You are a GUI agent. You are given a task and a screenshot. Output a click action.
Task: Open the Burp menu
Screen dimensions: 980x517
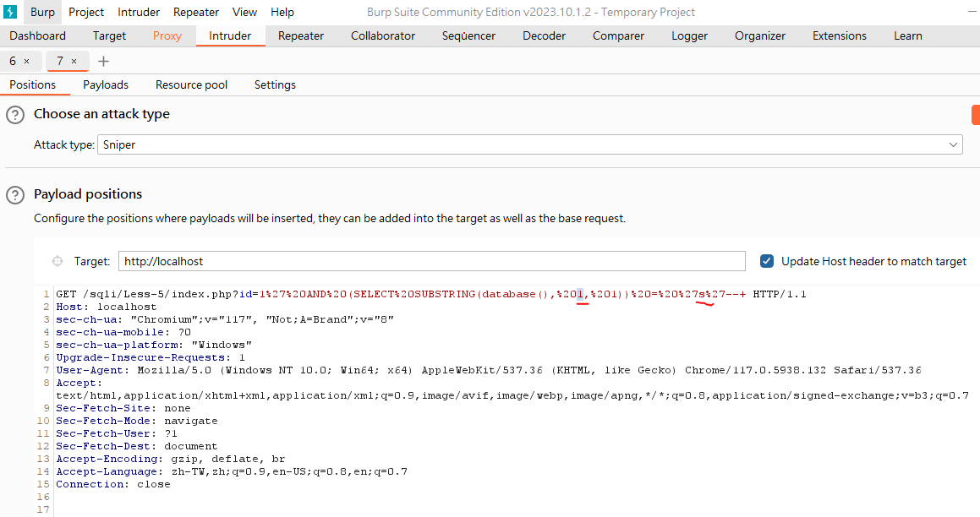coord(42,12)
